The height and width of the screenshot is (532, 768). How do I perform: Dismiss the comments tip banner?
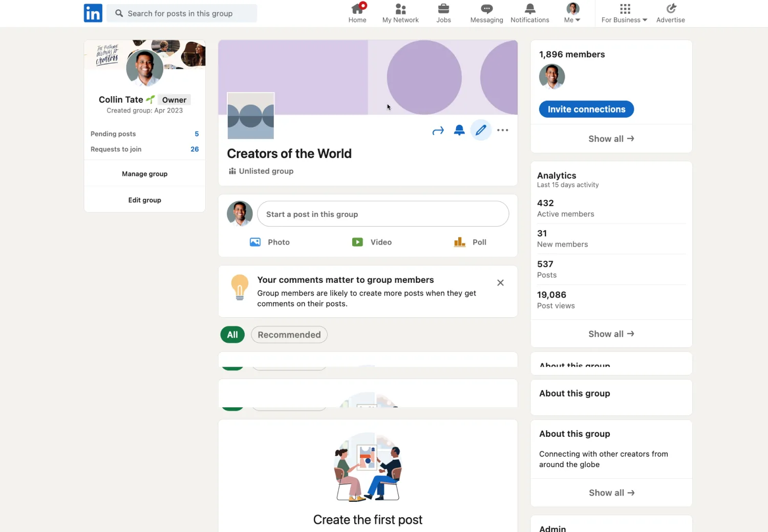[x=500, y=283]
